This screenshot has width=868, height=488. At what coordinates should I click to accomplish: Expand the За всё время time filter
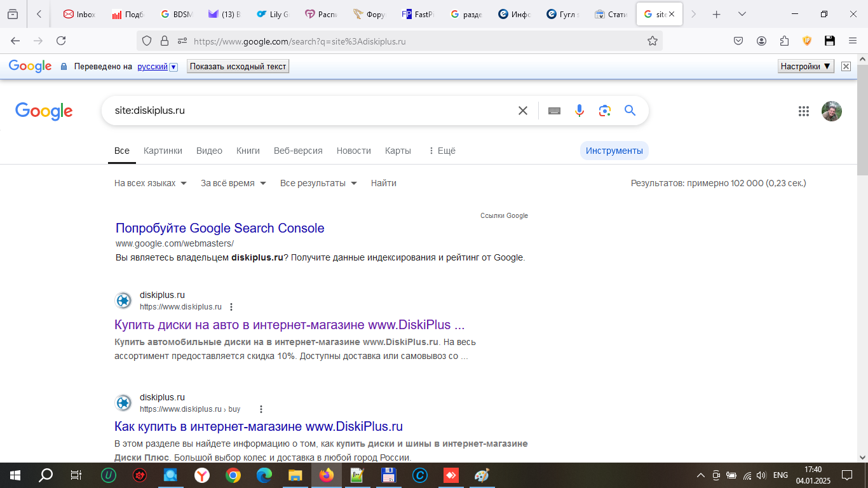233,183
